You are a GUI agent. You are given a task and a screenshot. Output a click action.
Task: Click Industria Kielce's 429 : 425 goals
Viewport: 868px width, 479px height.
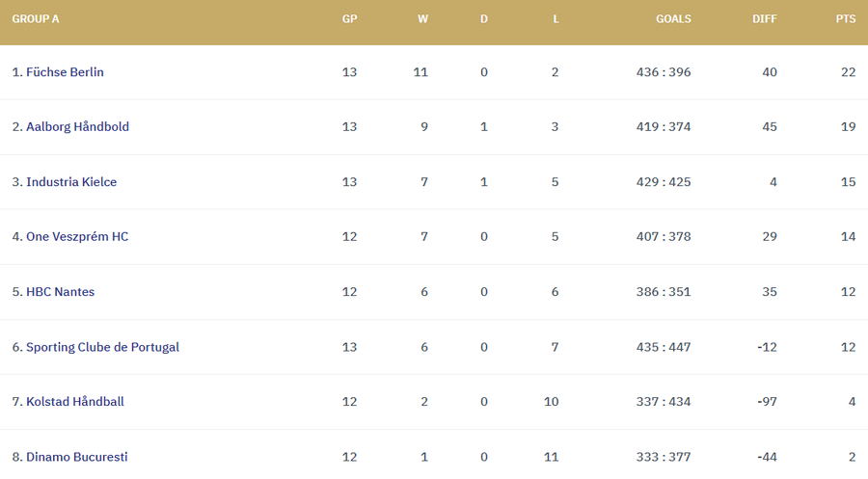tap(664, 182)
